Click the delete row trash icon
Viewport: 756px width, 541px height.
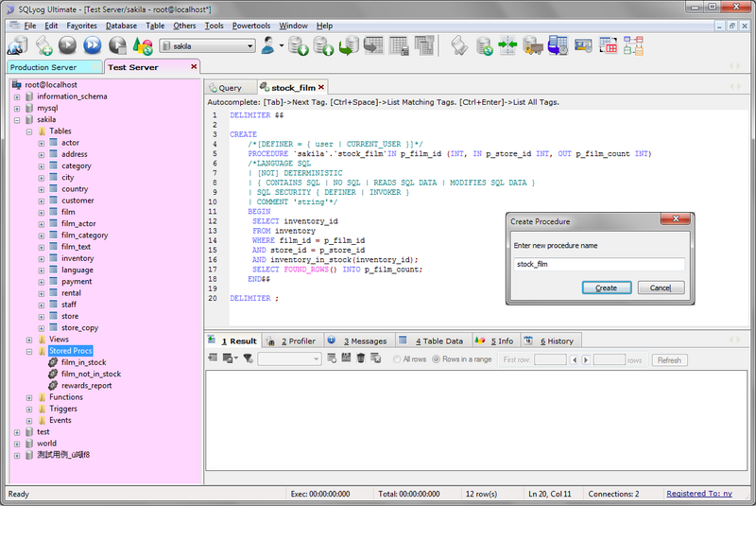[x=361, y=359]
